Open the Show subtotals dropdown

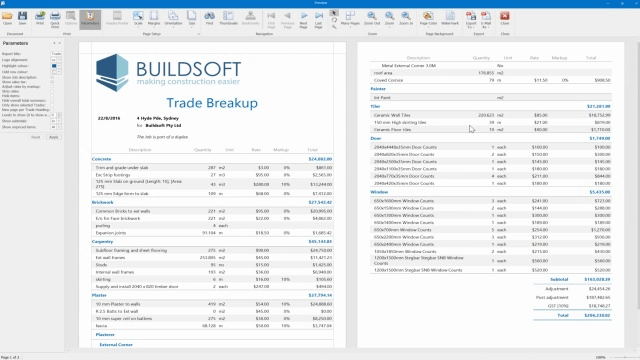click(59, 121)
